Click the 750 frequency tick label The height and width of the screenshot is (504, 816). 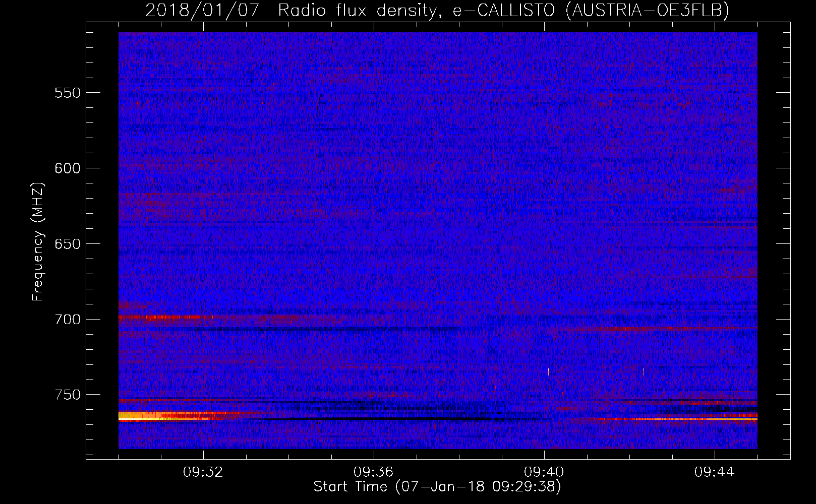coord(68,395)
